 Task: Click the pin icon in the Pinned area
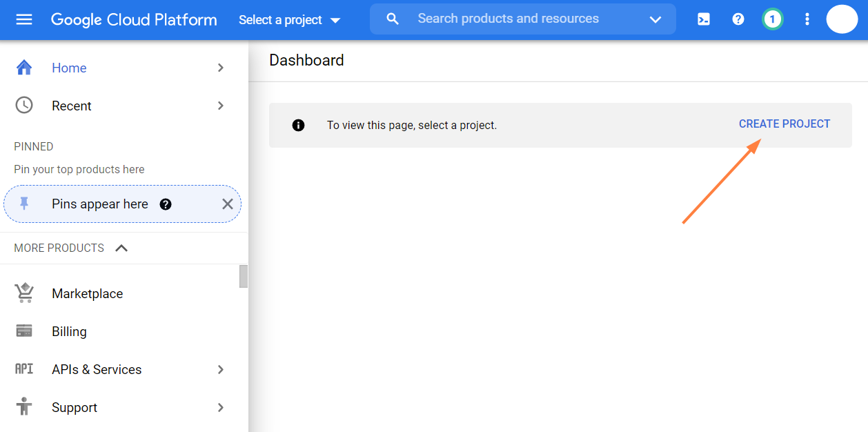(25, 204)
